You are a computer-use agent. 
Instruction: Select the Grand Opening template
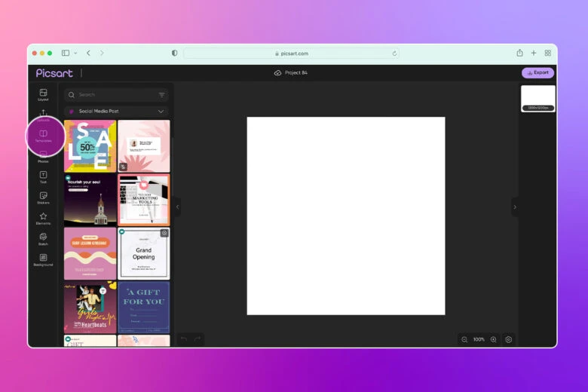(x=144, y=254)
